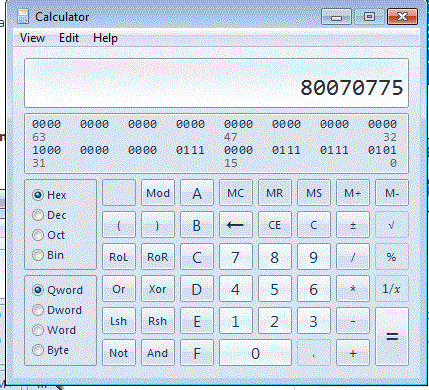Open the Edit menu

69,38
